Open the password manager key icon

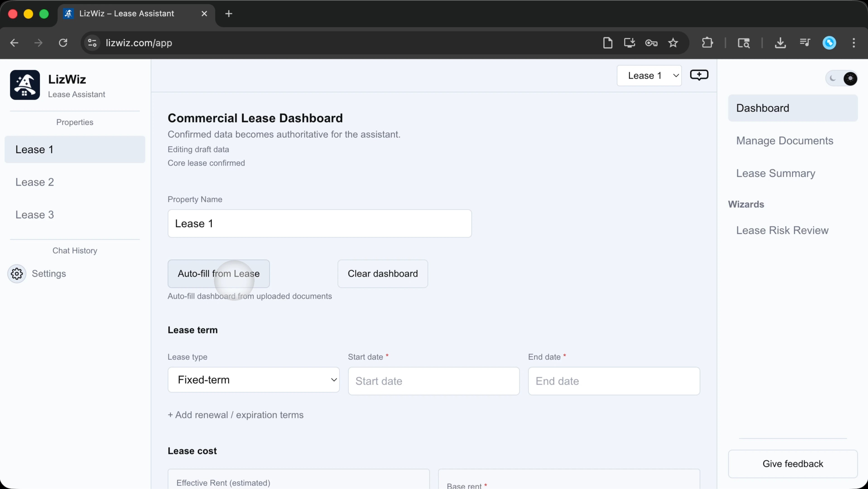(651, 43)
